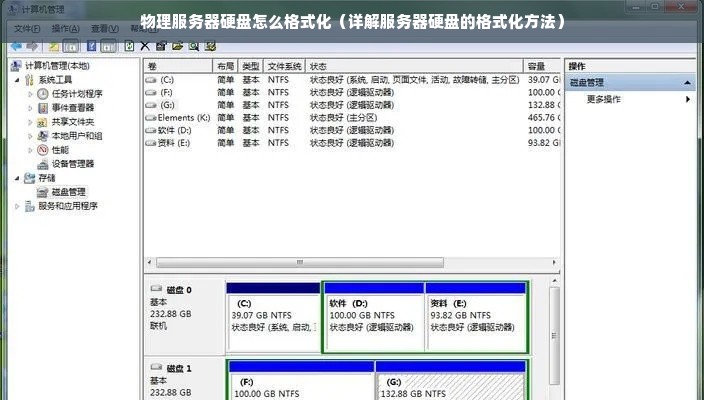Click the 系统工具 tools icon
Viewport: 704px width, 400px height.
tap(29, 80)
